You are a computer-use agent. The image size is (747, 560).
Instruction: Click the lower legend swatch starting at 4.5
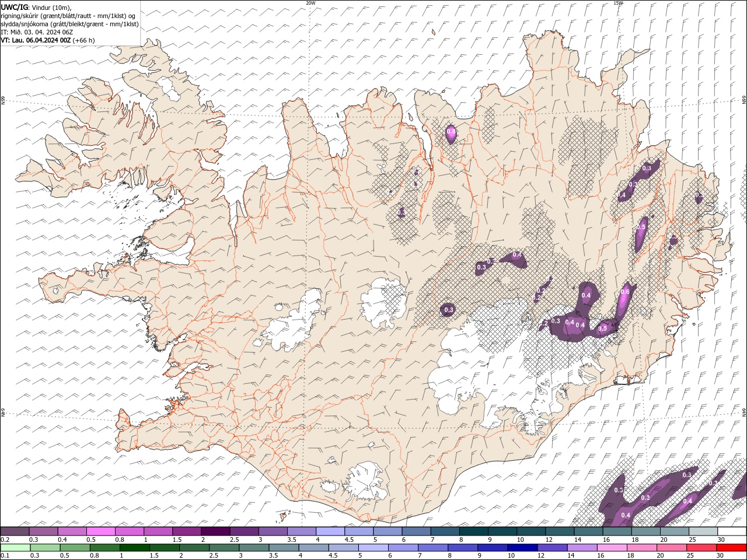(343, 548)
